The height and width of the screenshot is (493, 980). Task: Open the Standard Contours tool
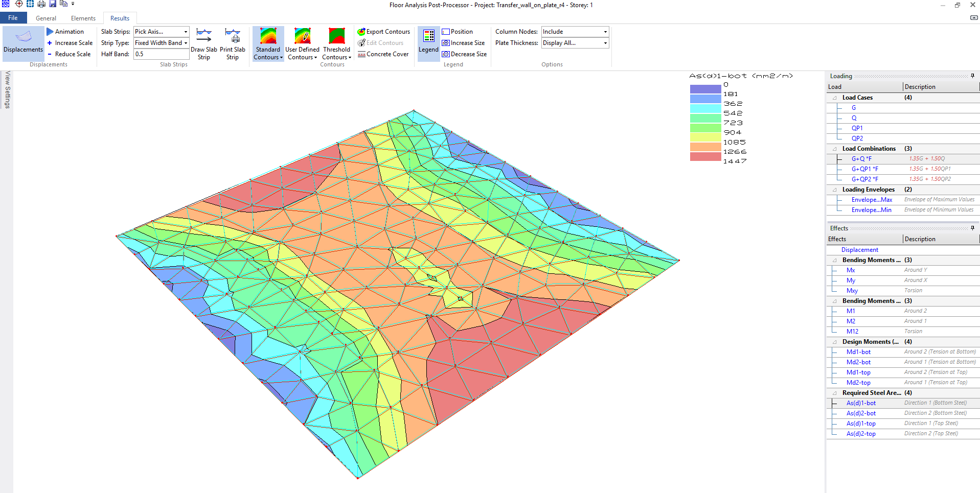(x=268, y=43)
